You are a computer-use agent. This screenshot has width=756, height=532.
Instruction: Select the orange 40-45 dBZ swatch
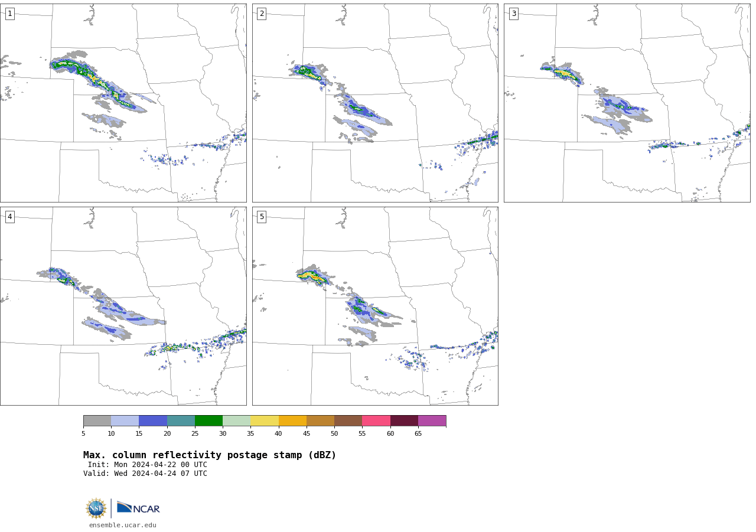[x=292, y=421]
